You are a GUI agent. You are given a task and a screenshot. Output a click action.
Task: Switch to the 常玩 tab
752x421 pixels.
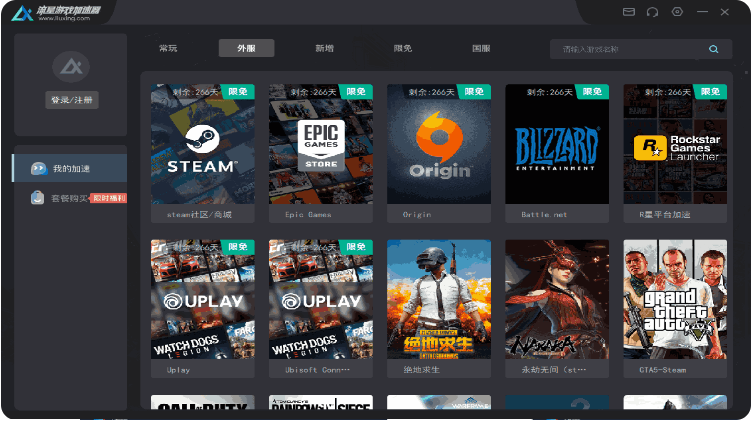168,48
